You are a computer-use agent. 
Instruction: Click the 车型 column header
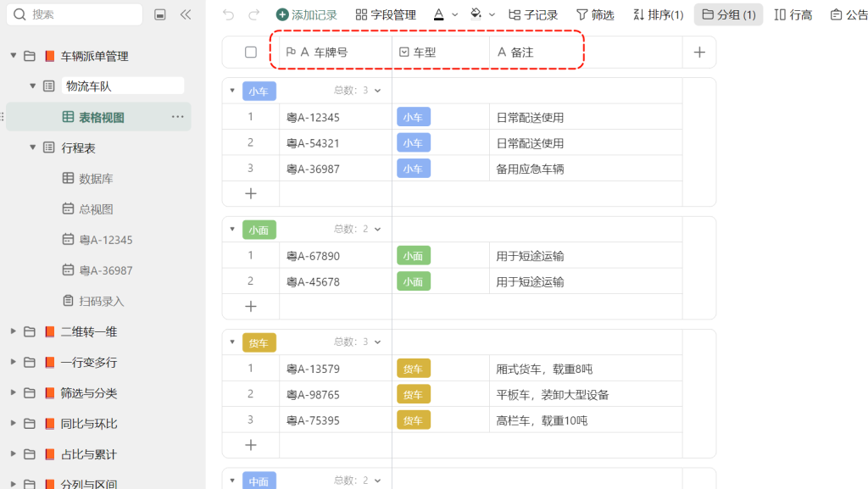pos(441,52)
